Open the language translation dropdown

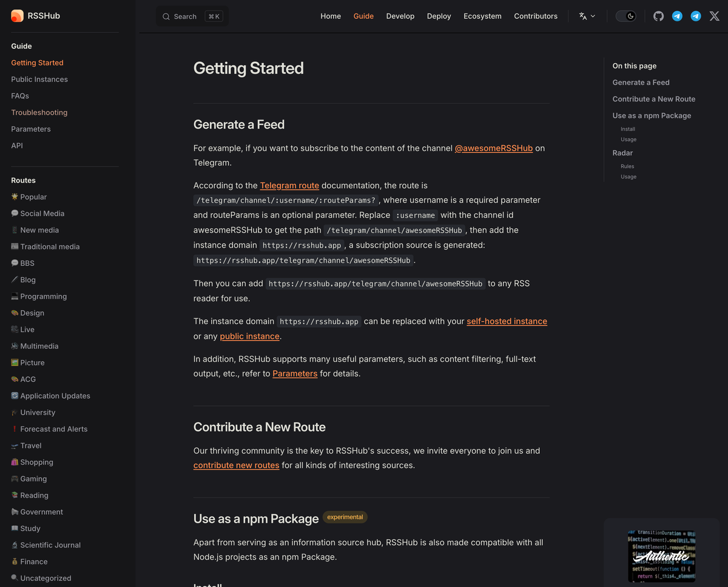pyautogui.click(x=587, y=16)
